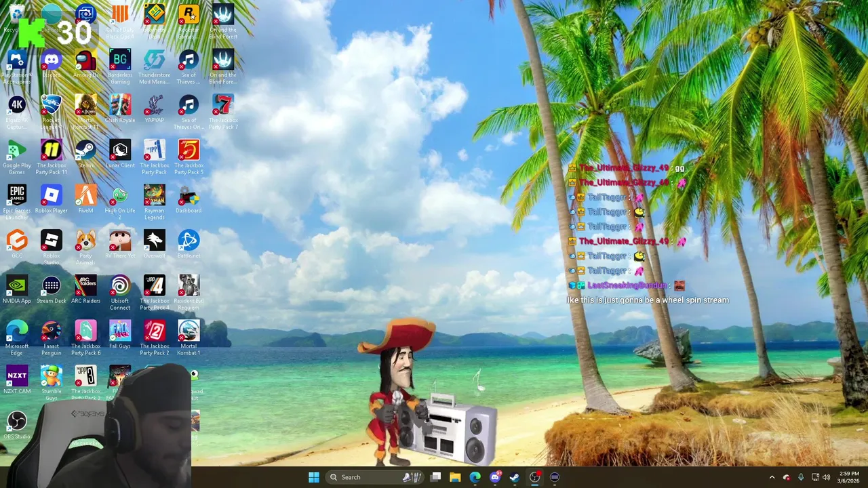The width and height of the screenshot is (868, 488).
Task: Select the Roblox Player desktop icon
Action: pyautogui.click(x=52, y=199)
